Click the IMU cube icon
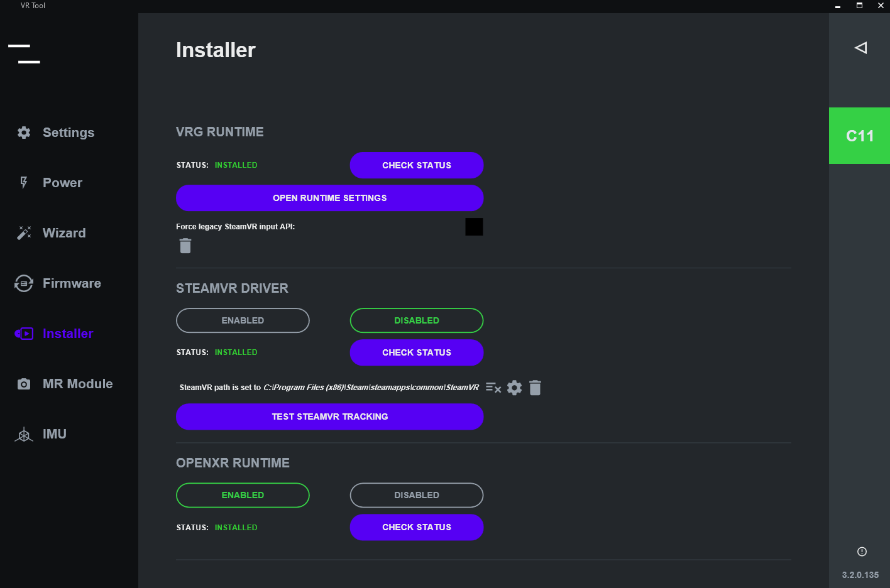Viewport: 890px width, 588px height. tap(24, 434)
